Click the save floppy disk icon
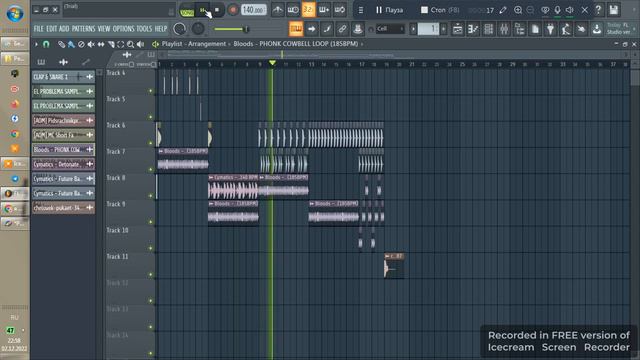 click(x=613, y=10)
